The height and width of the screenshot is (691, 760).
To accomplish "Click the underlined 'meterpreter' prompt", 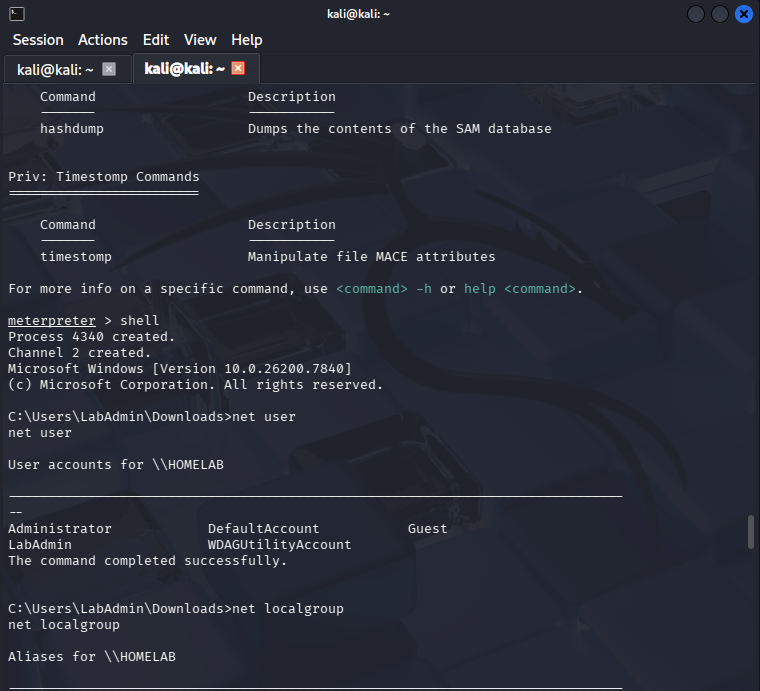I will pos(52,321).
